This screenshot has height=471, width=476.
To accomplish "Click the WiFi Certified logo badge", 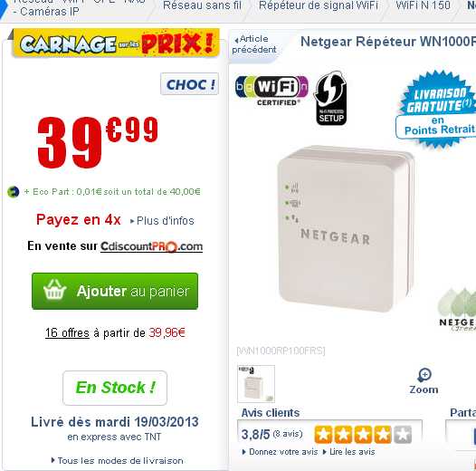I will [x=271, y=91].
